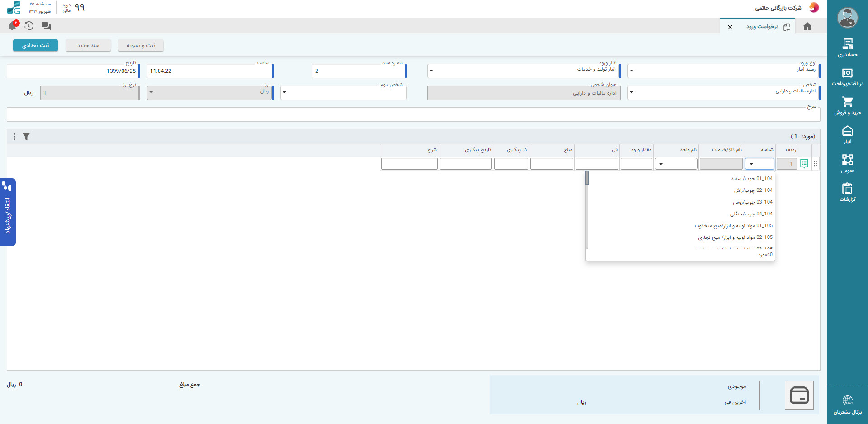Open the ارز currency dropdown

click(x=210, y=93)
